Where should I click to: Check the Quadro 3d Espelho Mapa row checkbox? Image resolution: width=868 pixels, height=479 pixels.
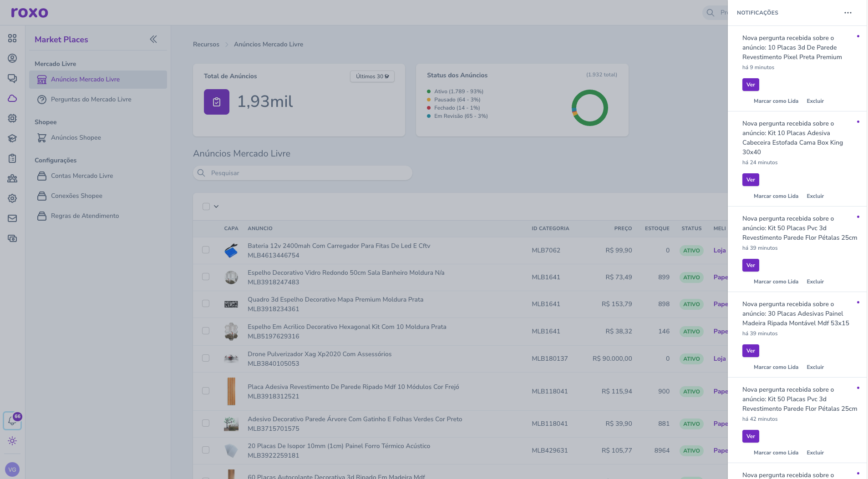point(206,303)
